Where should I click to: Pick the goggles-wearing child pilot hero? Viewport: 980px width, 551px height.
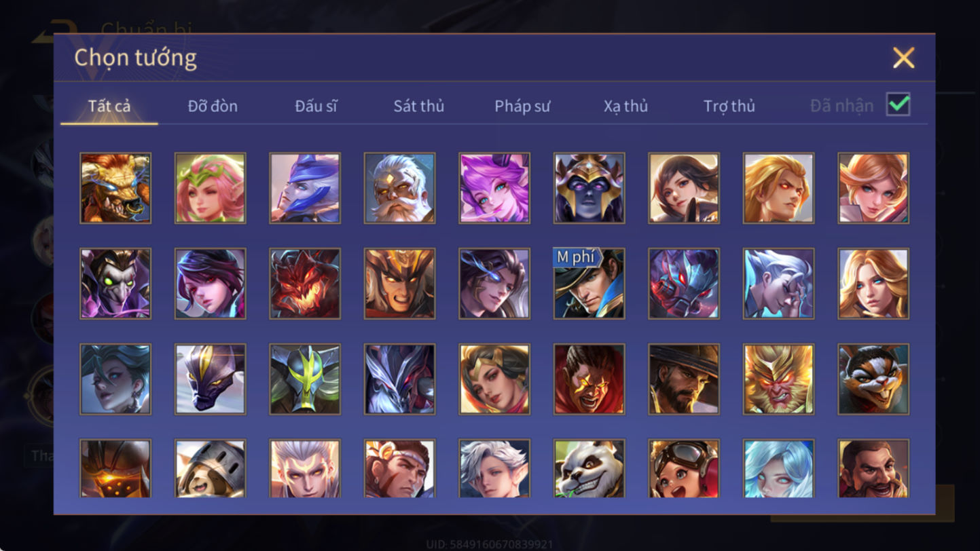(x=684, y=469)
